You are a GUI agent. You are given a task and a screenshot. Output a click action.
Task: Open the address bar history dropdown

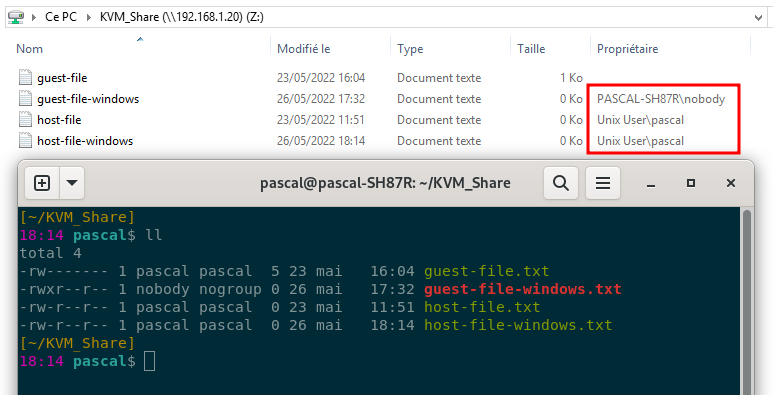pyautogui.click(x=759, y=17)
